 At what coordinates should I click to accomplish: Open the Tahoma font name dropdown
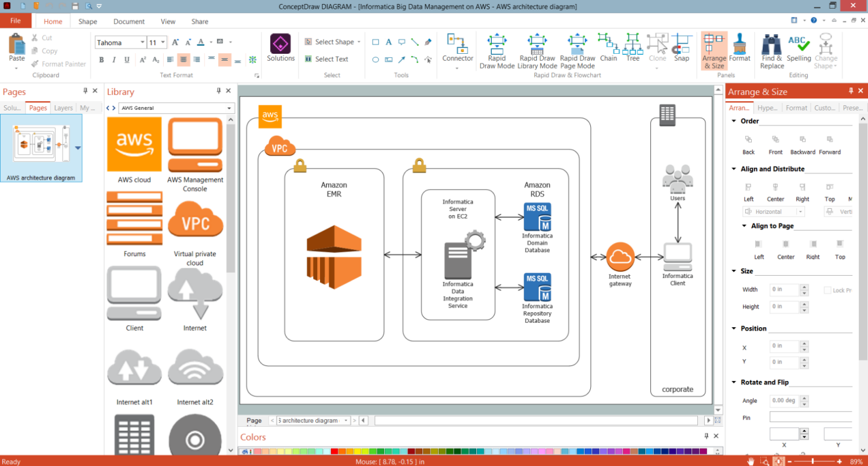[x=142, y=42]
